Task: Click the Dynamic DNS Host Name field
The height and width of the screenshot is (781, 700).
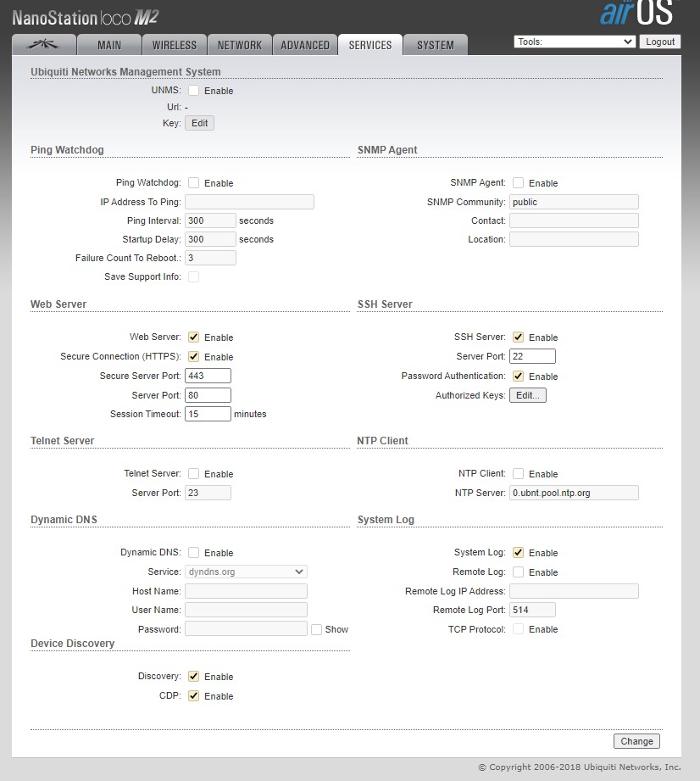Action: [246, 591]
